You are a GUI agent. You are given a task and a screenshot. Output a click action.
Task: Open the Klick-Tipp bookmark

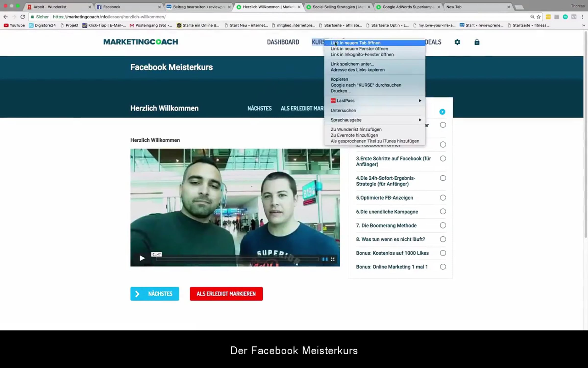pos(104,25)
